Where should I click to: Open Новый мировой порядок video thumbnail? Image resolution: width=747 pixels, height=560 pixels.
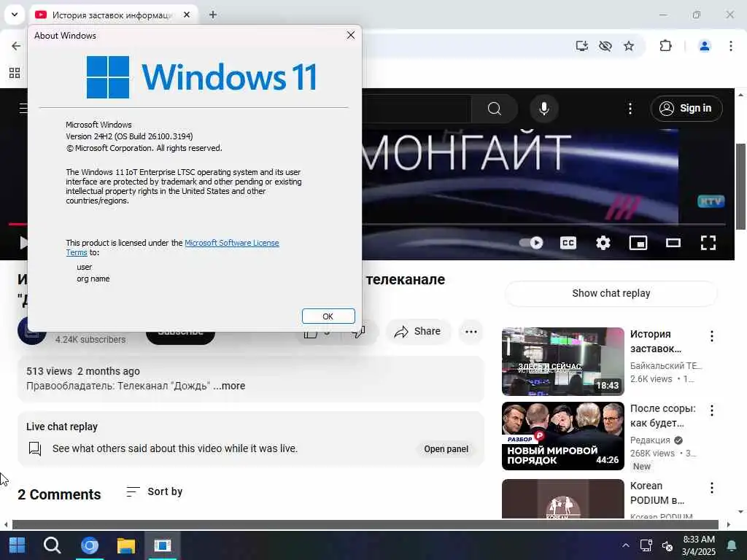[x=563, y=436]
